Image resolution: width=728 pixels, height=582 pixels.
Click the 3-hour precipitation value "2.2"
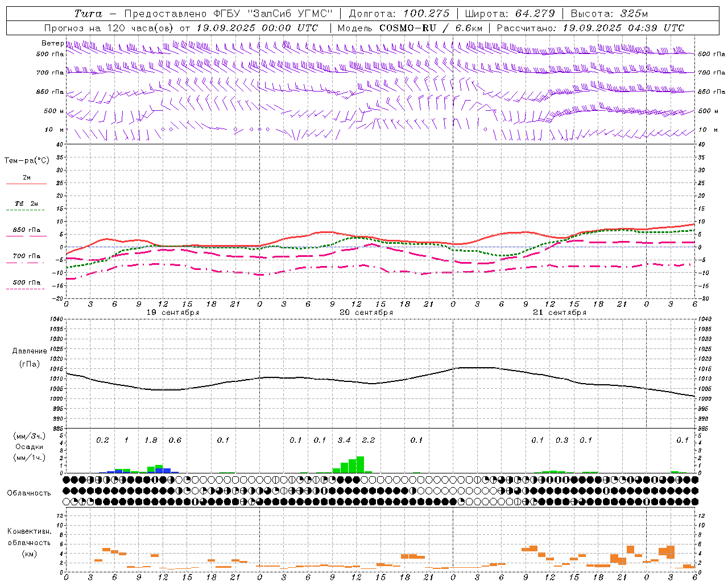tap(369, 440)
